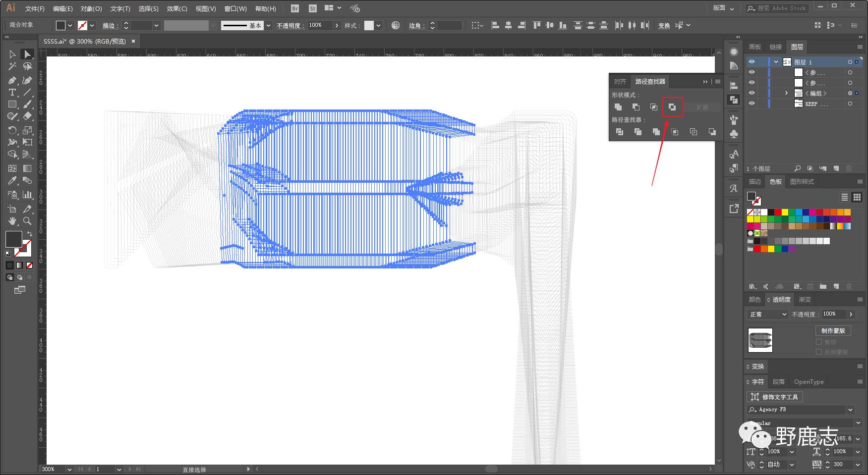Select the Rotate tool
The image size is (868, 475).
coord(12,130)
